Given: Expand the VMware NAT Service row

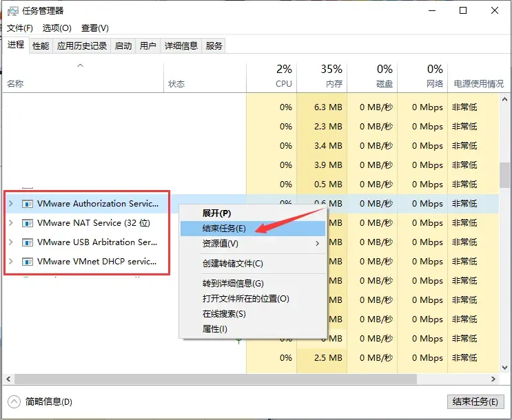Looking at the screenshot, I should 11,223.
